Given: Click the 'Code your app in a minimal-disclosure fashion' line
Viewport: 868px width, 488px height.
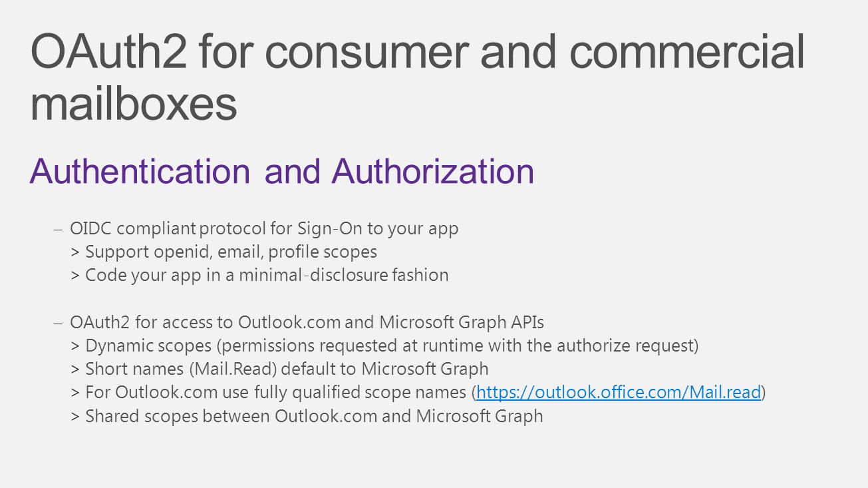Looking at the screenshot, I should tap(259, 275).
